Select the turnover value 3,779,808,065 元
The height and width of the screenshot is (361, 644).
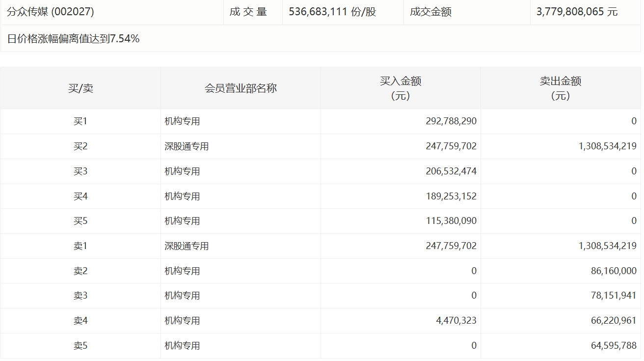[x=577, y=12]
